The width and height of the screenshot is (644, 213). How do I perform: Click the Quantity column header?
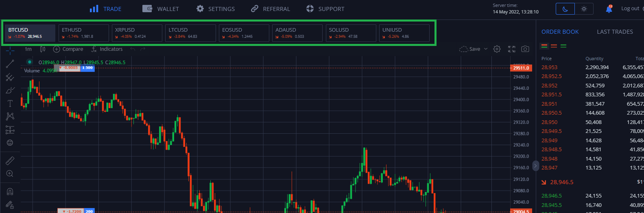[x=594, y=59]
